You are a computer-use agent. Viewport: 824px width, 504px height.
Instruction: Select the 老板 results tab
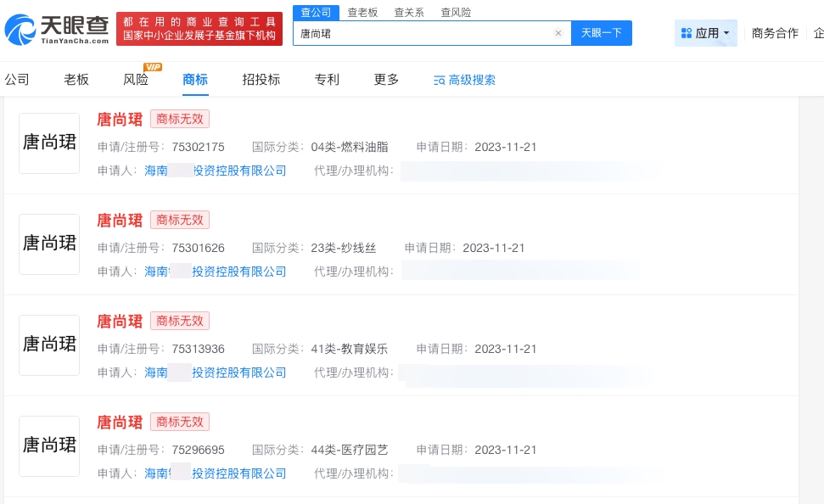coord(76,80)
